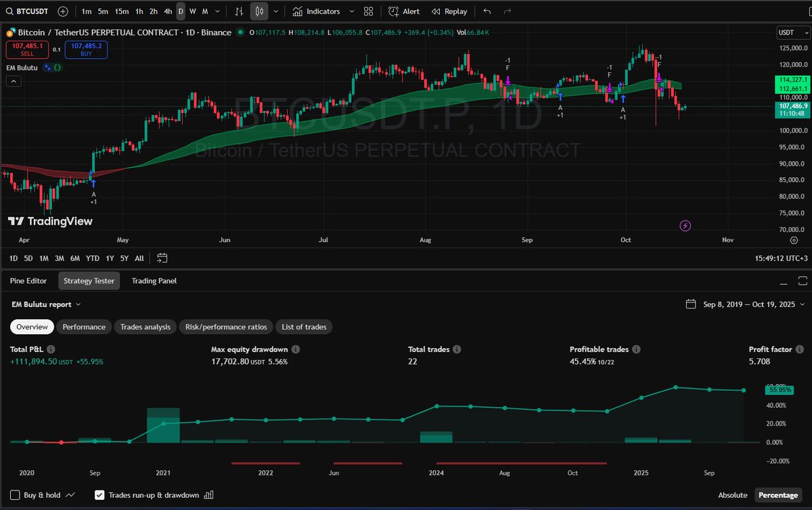Screen dimensions: 812x510
Task: Set chart range to 1M
Action: click(x=44, y=258)
